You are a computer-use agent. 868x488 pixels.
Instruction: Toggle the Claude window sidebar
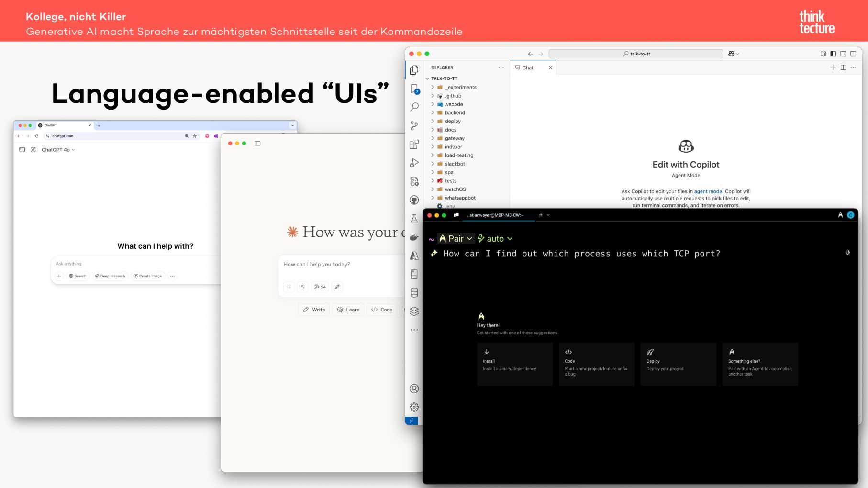257,144
